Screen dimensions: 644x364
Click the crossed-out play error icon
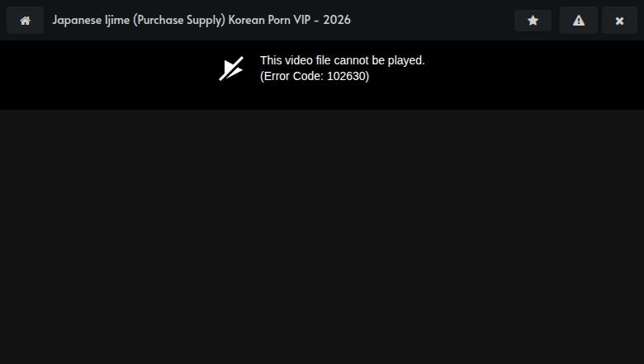pos(231,69)
